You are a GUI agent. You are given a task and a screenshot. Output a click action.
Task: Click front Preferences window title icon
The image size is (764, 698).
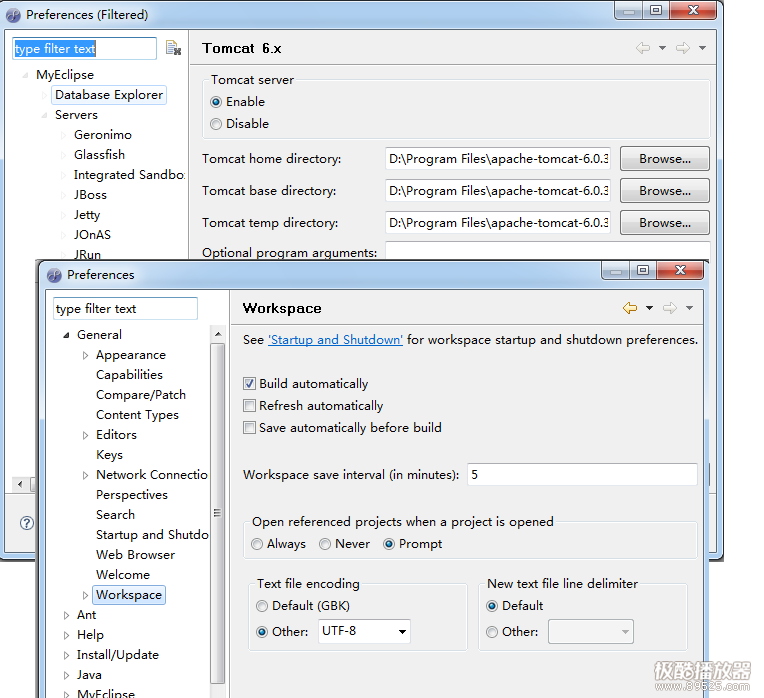[54, 275]
